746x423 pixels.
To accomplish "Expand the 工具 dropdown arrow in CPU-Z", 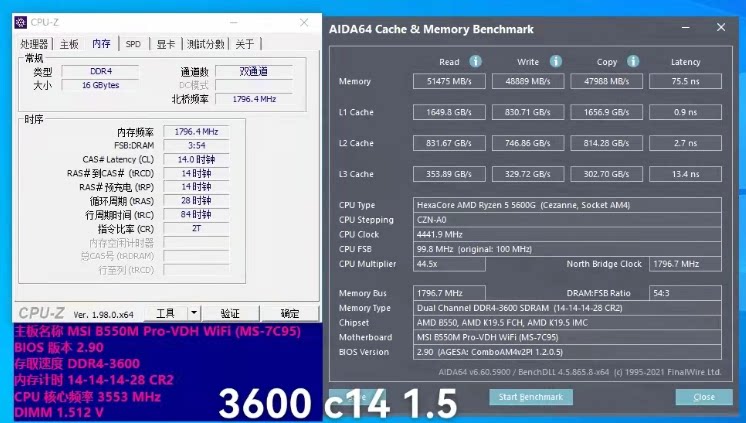I will coord(194,314).
